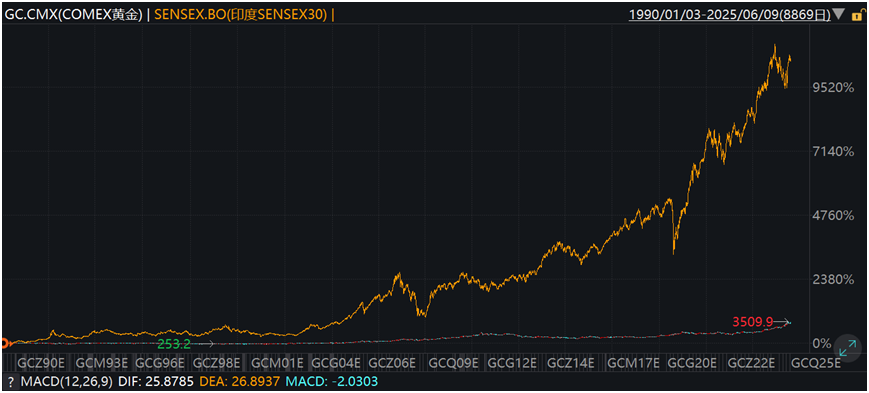Click the GCZ90E timeline label
869x393 pixels.
tap(42, 363)
